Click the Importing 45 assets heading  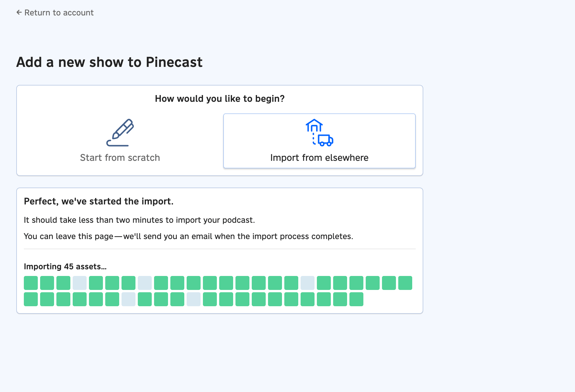[x=65, y=266]
